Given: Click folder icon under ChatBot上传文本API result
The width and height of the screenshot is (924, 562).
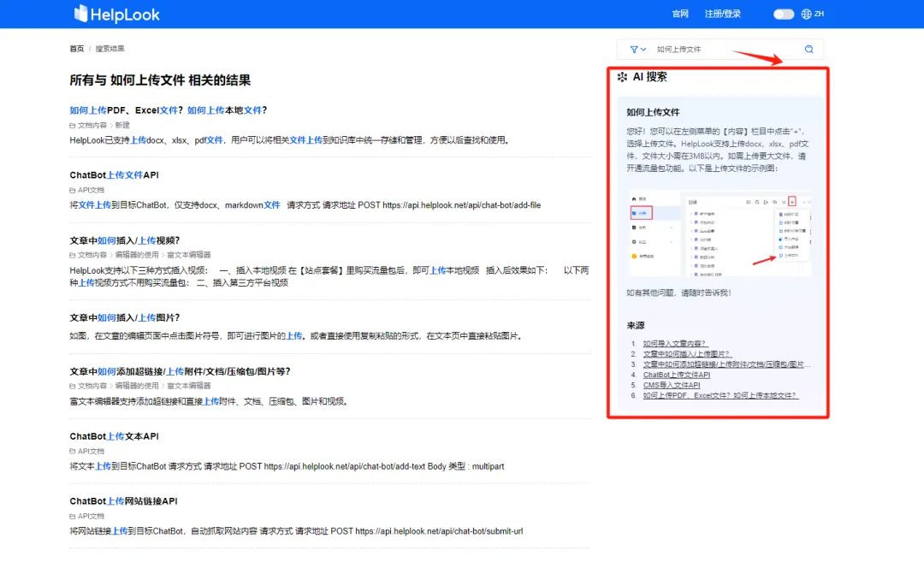Looking at the screenshot, I should click(73, 452).
